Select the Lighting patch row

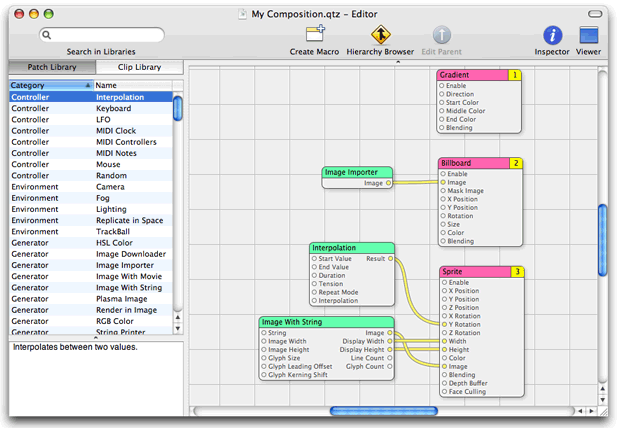click(x=91, y=209)
